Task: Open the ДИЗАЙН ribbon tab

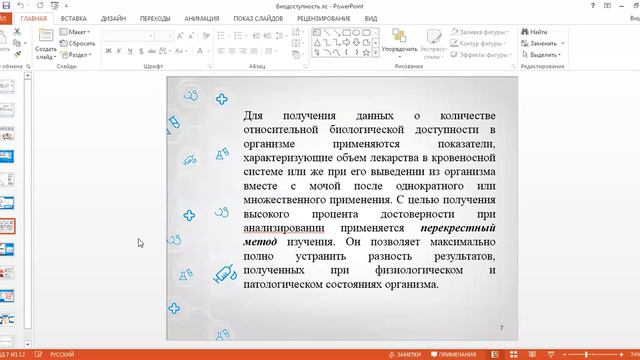Action: 113,18
